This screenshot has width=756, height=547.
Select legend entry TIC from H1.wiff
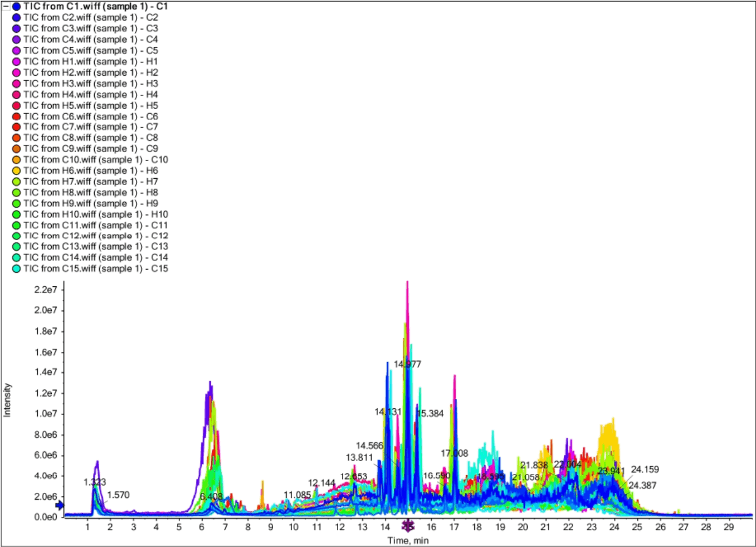point(91,62)
